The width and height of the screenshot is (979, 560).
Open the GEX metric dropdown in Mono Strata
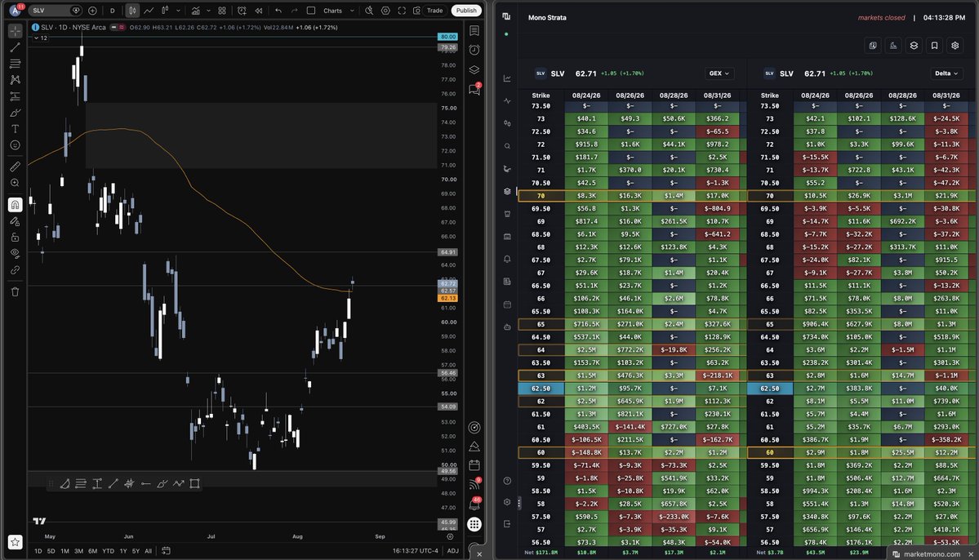click(719, 73)
